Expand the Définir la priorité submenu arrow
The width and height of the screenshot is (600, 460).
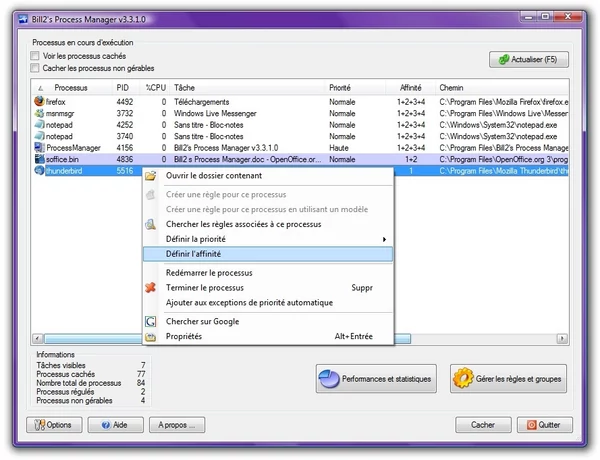coord(384,240)
